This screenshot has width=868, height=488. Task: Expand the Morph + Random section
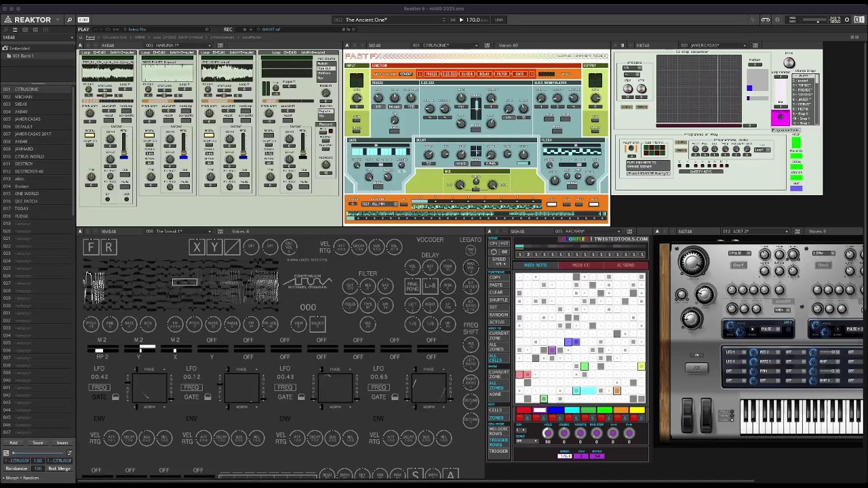tap(20, 478)
